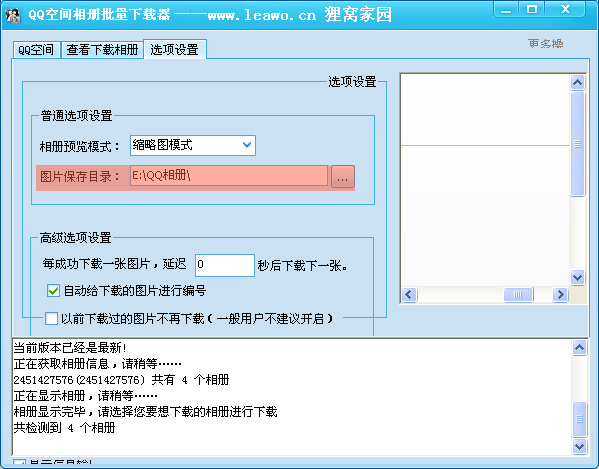Enable 以前下载过的图片不再下载 checkbox
Image resolution: width=599 pixels, height=469 pixels.
(52, 318)
